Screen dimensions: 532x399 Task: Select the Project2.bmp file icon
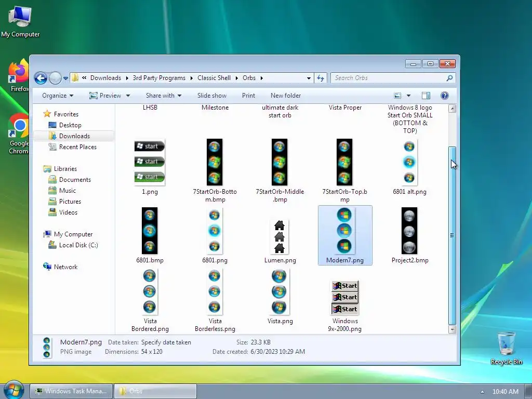[409, 230]
